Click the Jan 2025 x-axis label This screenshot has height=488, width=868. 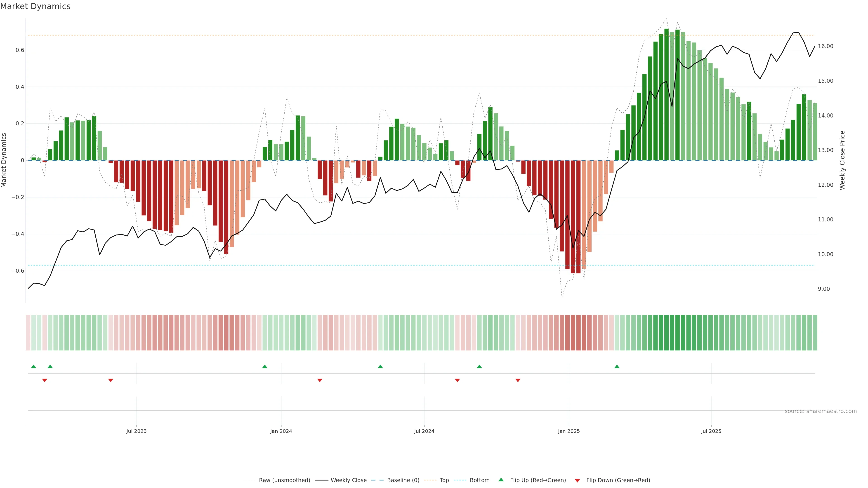tap(569, 431)
